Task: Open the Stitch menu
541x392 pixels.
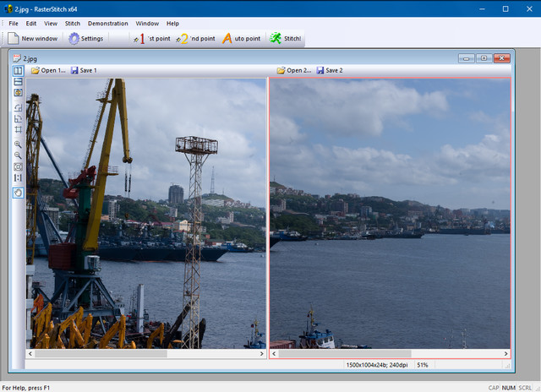Action: (73, 24)
